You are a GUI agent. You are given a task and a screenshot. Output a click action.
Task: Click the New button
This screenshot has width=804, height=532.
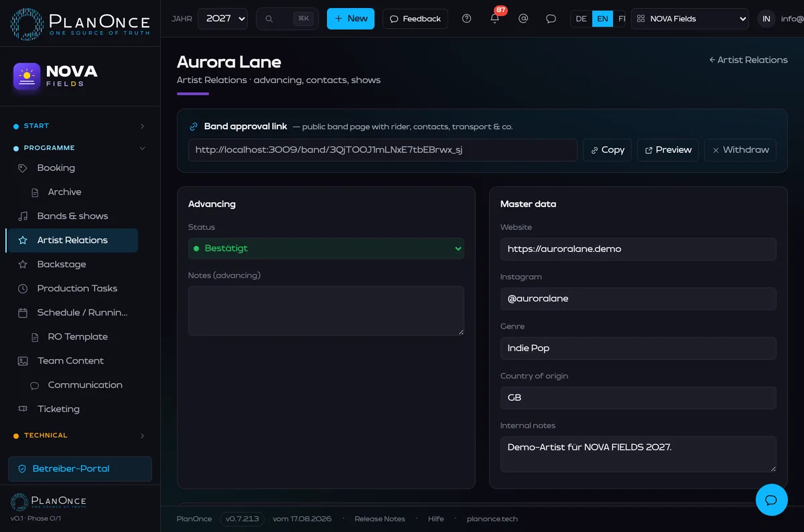pyautogui.click(x=350, y=19)
